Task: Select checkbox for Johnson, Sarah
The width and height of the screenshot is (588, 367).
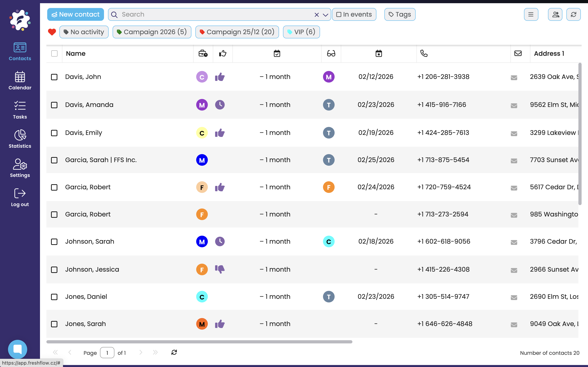Action: [54, 242]
